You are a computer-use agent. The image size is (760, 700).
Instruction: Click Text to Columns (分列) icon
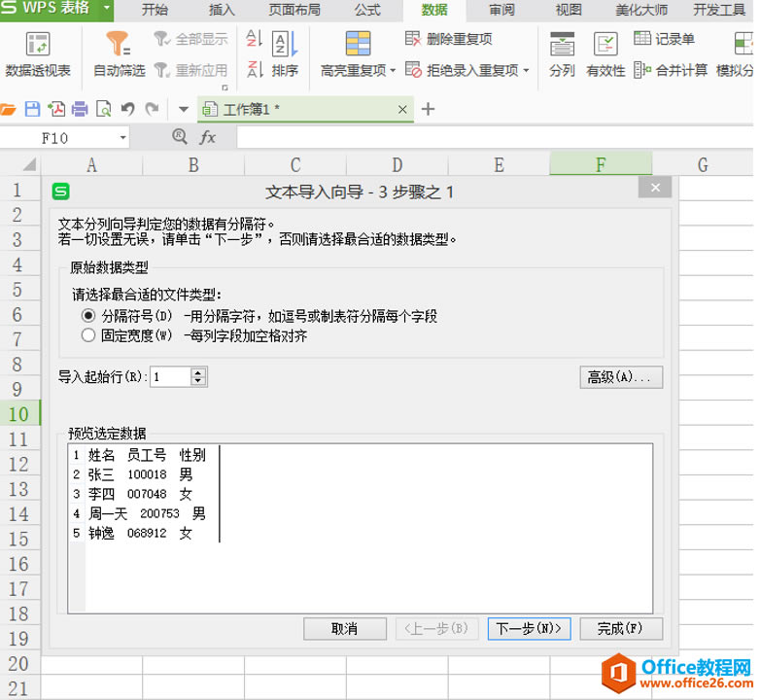pyautogui.click(x=563, y=44)
